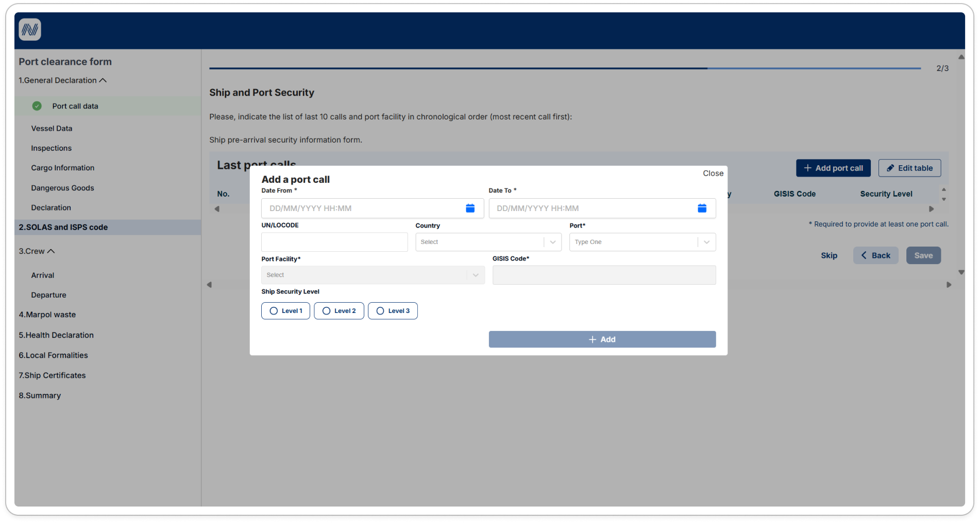Image resolution: width=980 pixels, height=523 pixels.
Task: Click the green checkmark beside Port call data
Action: point(37,106)
